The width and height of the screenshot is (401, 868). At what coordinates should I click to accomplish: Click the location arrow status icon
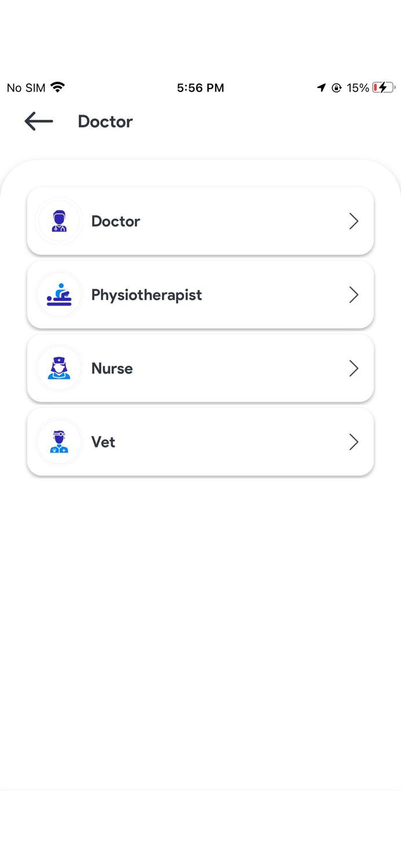coord(322,87)
